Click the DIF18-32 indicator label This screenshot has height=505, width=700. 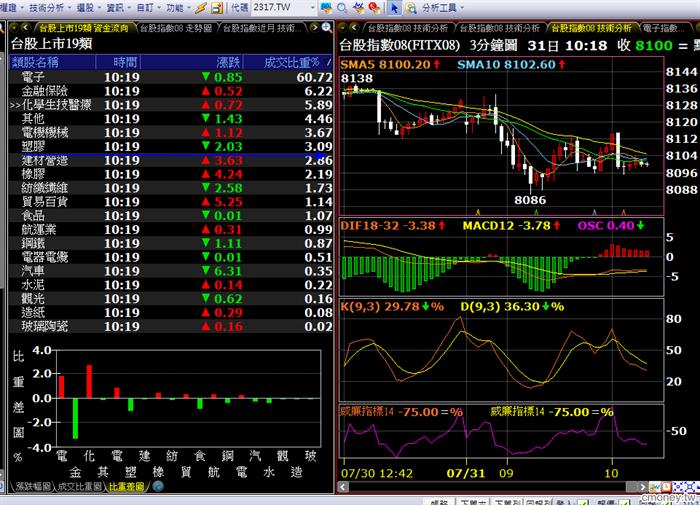pyautogui.click(x=393, y=226)
